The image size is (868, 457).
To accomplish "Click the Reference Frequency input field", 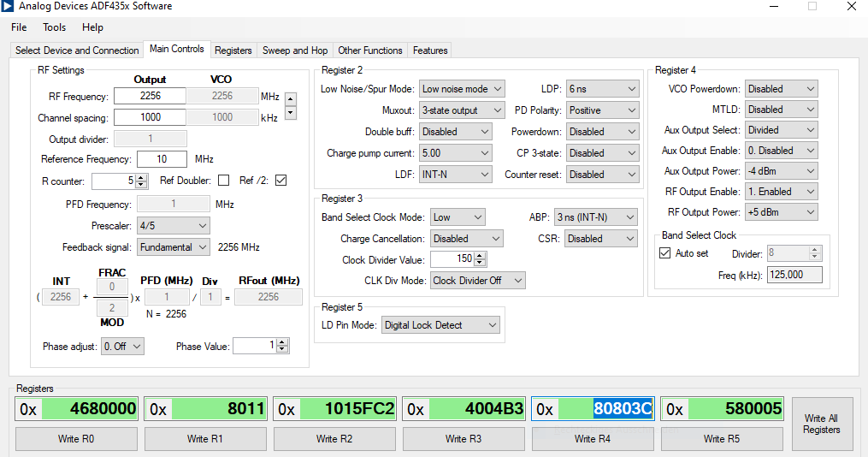I will [162, 159].
